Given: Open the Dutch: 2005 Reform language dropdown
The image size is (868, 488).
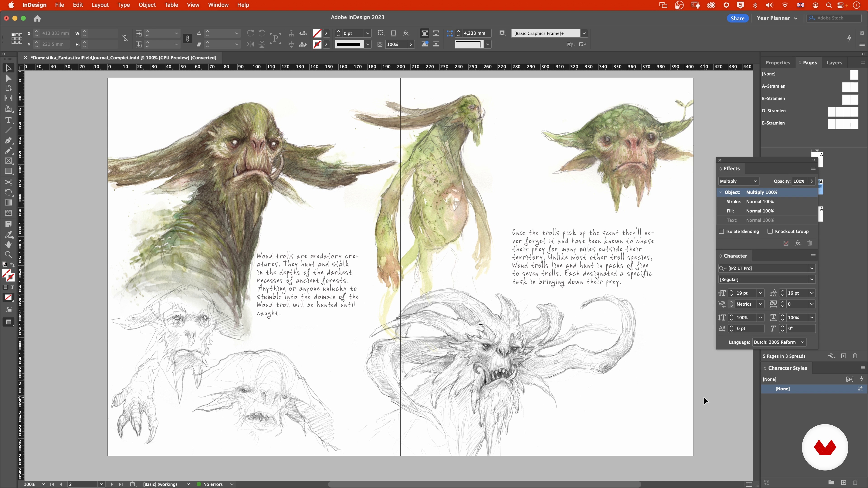Looking at the screenshot, I should 779,342.
